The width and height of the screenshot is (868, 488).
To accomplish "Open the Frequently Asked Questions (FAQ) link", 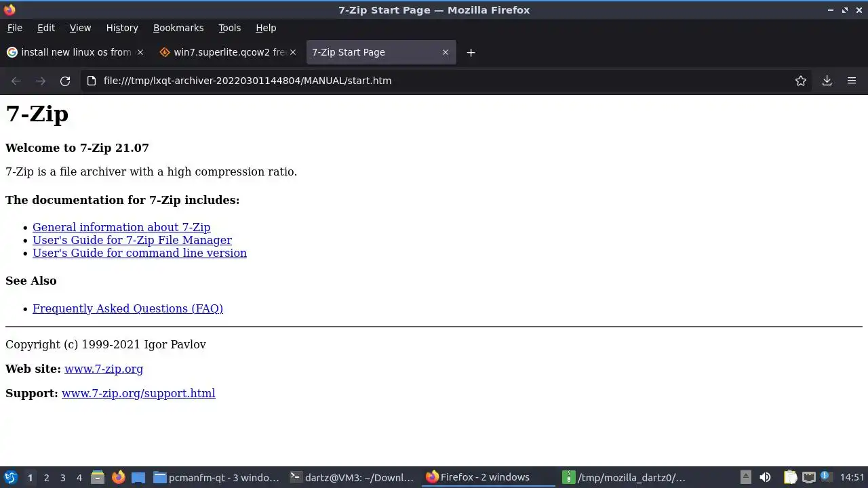I will coord(127,308).
